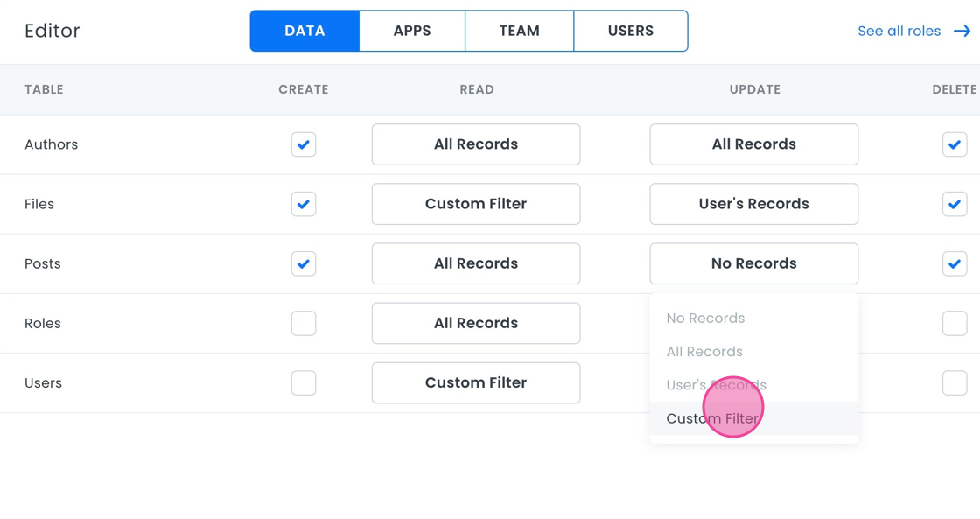The image size is (980, 519).
Task: Choose All Records from the dropdown list
Action: click(x=704, y=352)
